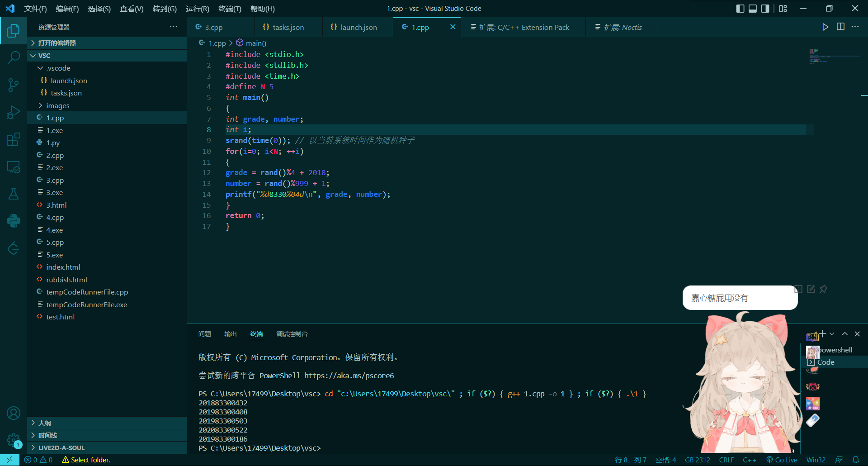Expand the LIVE2D-A-SOUL section
This screenshot has width=868, height=466.
click(107, 448)
